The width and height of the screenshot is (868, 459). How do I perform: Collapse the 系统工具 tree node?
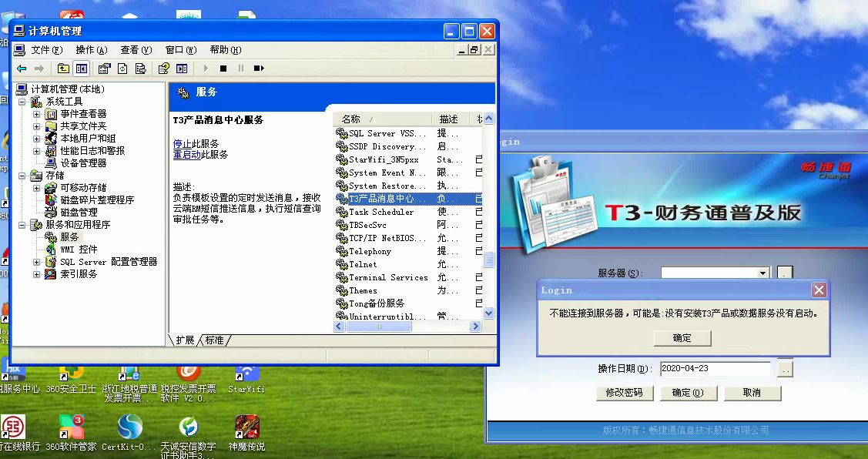click(22, 102)
